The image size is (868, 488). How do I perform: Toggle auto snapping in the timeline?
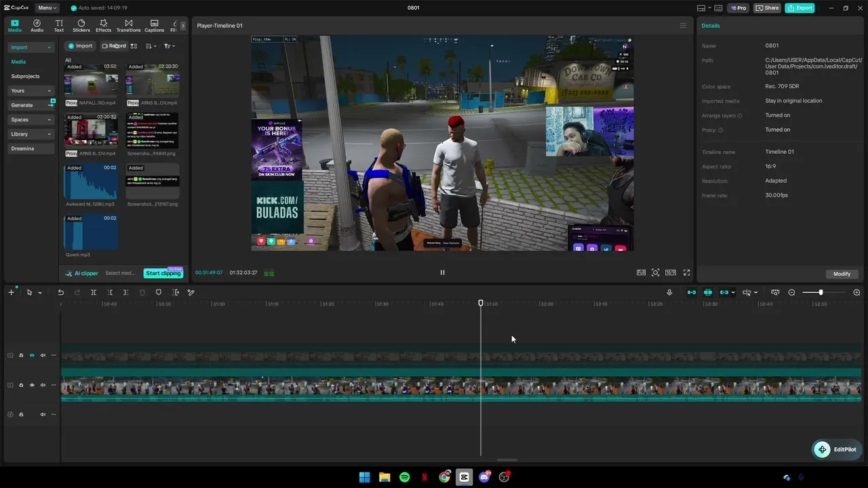tap(708, 292)
